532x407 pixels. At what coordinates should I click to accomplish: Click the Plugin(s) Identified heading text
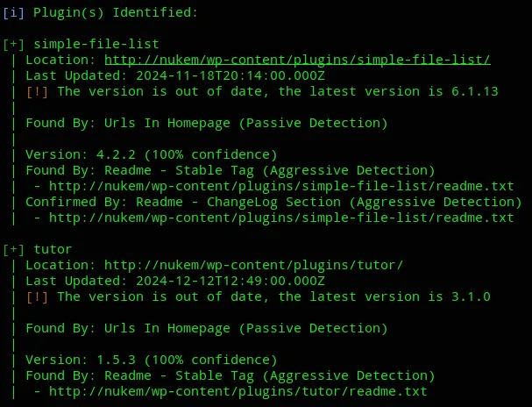coord(116,12)
